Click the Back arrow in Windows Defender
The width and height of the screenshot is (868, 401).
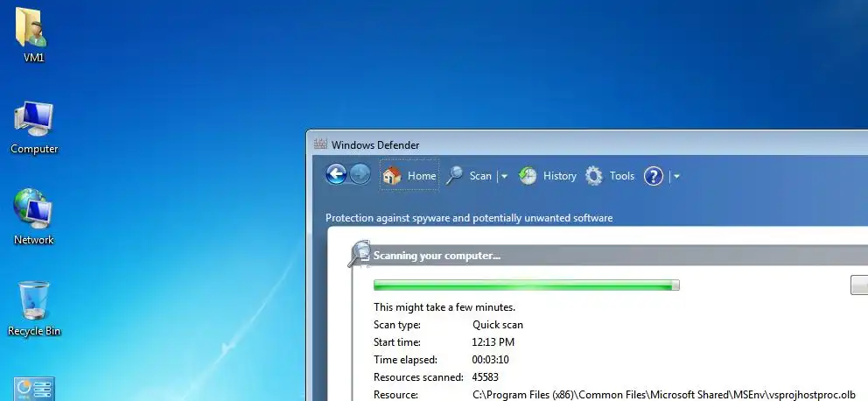pos(336,174)
